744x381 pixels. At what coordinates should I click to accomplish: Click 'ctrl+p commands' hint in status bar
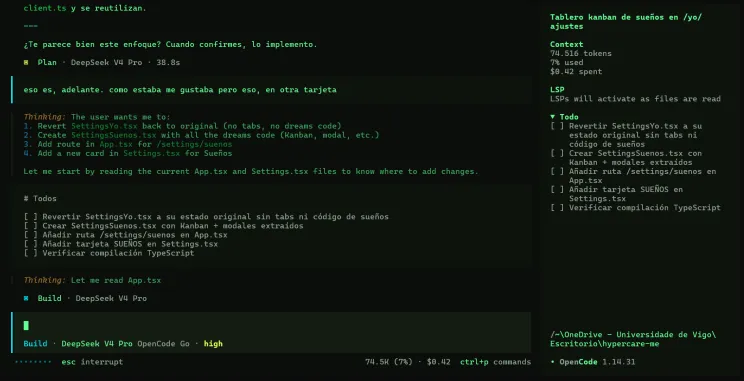click(495, 362)
